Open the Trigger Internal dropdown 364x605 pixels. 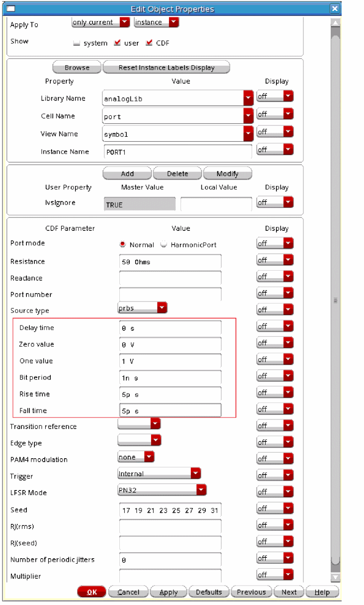(159, 473)
